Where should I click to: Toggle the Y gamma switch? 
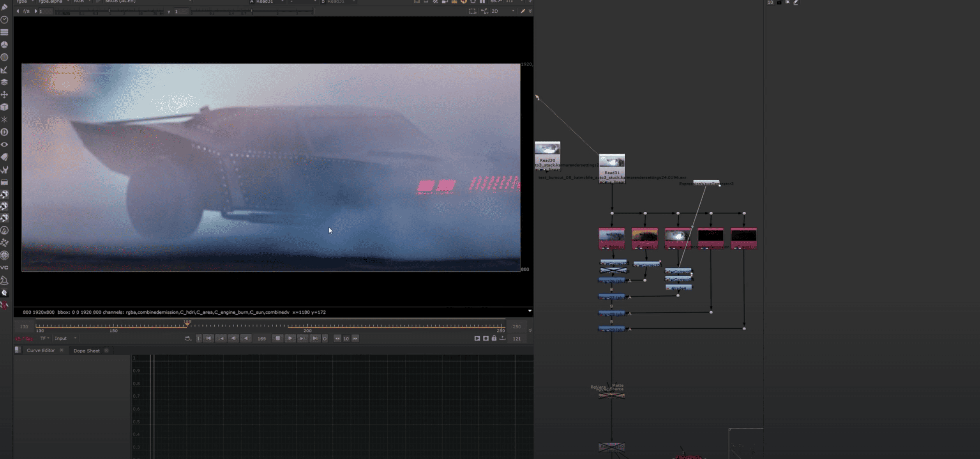(x=169, y=12)
